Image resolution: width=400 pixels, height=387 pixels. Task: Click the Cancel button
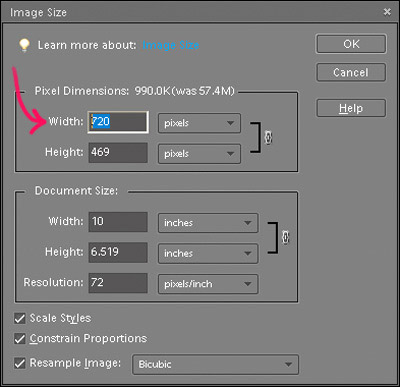351,72
